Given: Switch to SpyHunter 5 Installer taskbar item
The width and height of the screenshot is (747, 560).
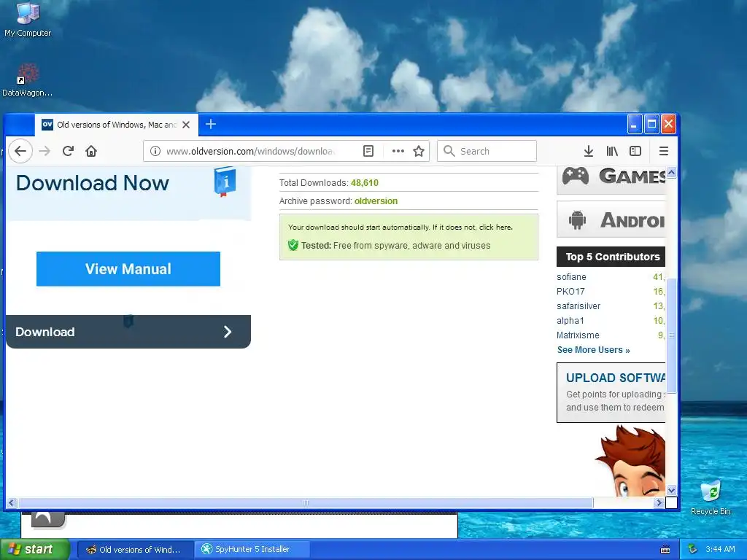Looking at the screenshot, I should 252,549.
